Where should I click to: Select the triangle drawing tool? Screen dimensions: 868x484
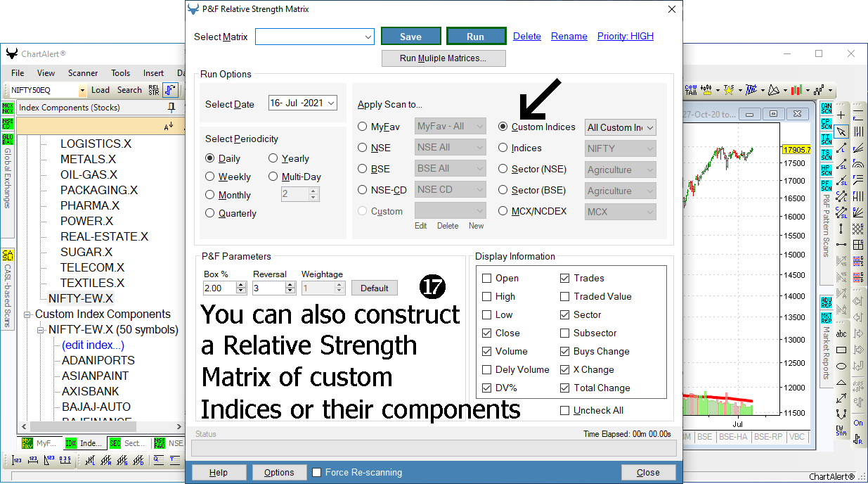[x=841, y=383]
